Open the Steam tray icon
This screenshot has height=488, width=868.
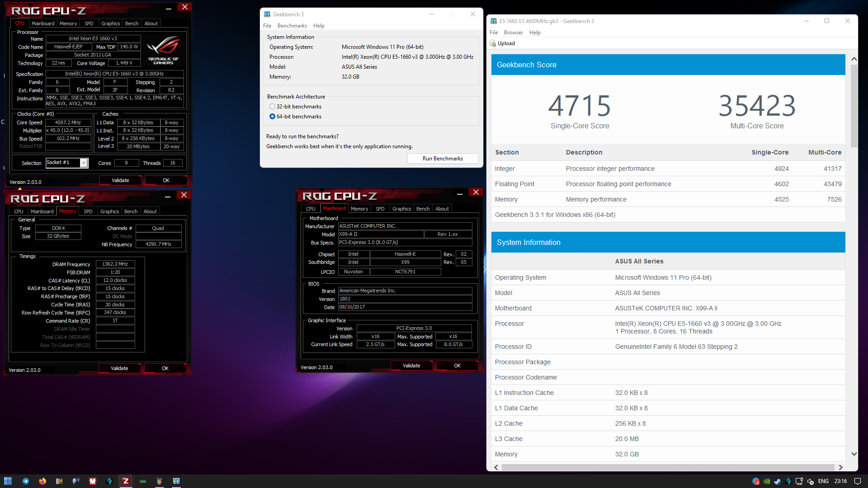pos(778,481)
